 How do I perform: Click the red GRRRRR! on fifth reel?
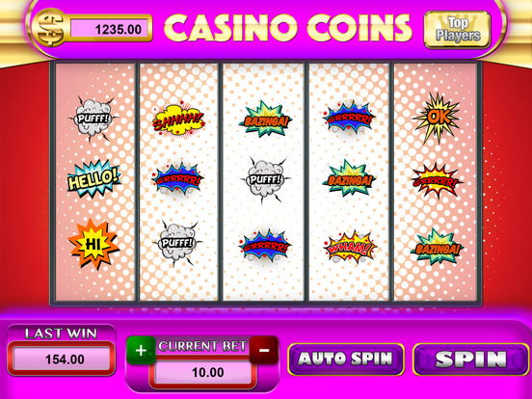coord(437,181)
